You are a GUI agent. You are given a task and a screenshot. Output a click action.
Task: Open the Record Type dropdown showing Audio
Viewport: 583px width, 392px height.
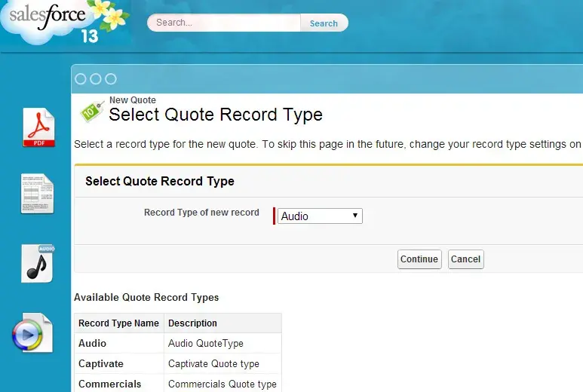[320, 216]
